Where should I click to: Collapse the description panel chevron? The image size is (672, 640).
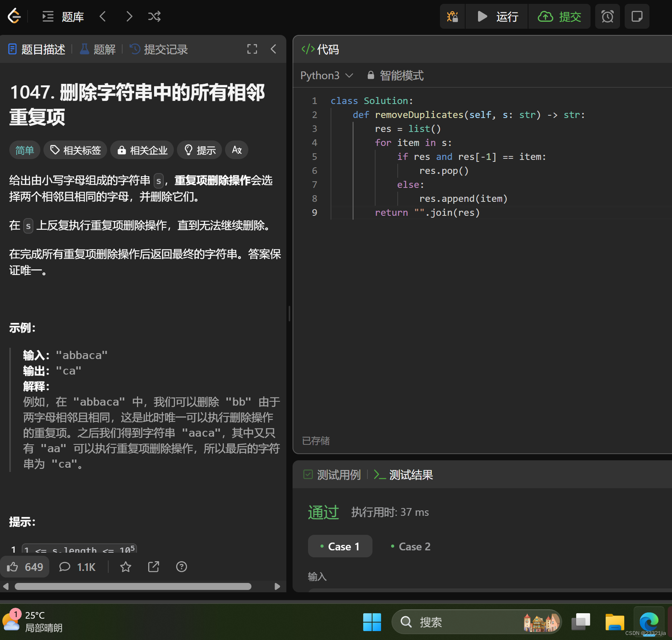[274, 49]
